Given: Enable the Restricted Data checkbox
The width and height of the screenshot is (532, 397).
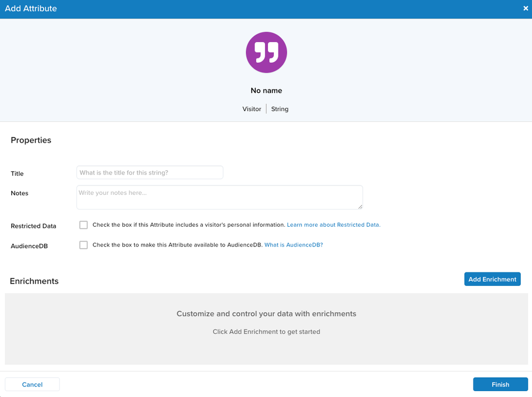Looking at the screenshot, I should pos(84,225).
